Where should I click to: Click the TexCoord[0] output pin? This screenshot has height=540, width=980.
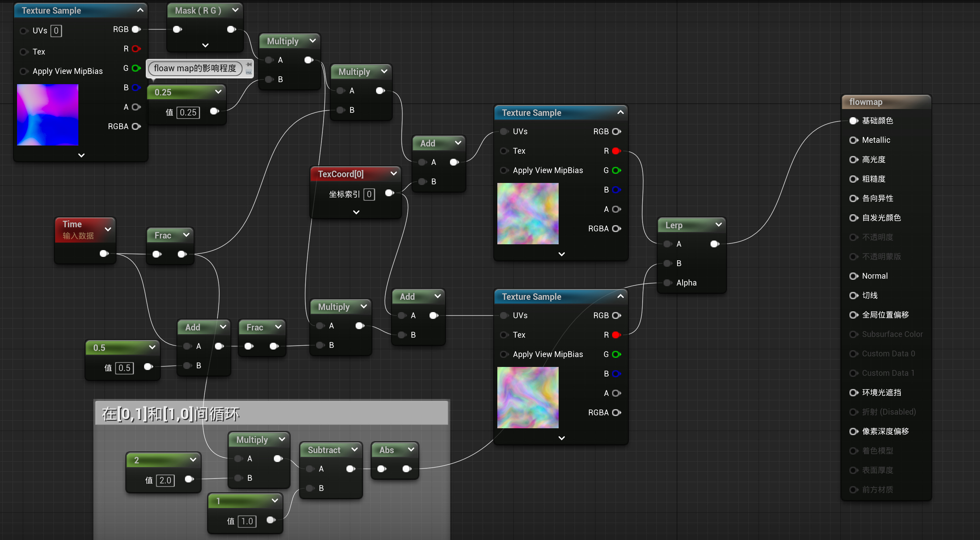(x=390, y=193)
